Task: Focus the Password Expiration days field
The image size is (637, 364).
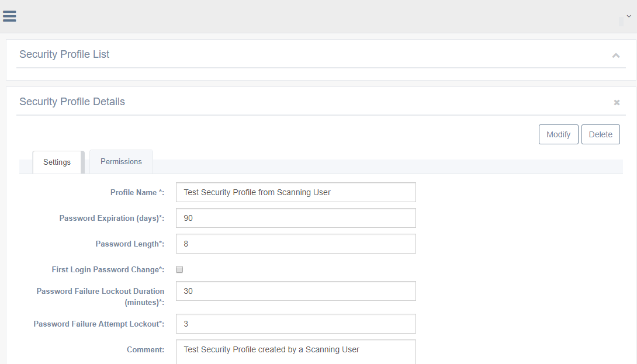Action: (296, 218)
